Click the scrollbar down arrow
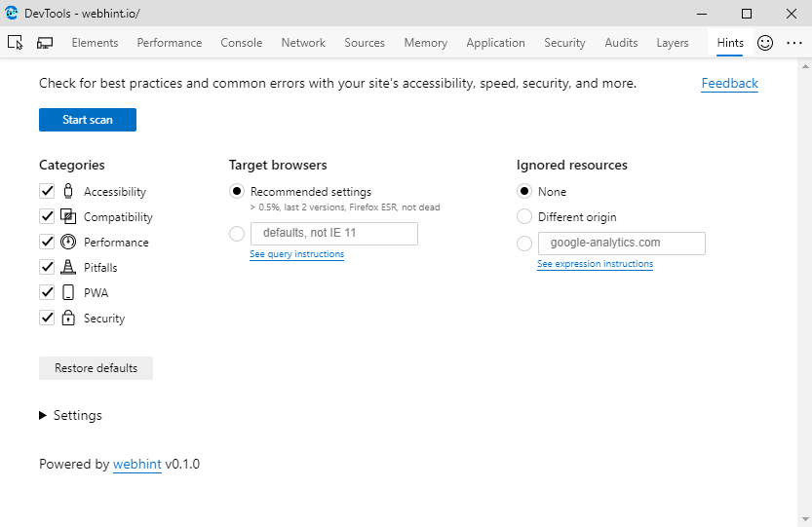The image size is (812, 527). (805, 519)
